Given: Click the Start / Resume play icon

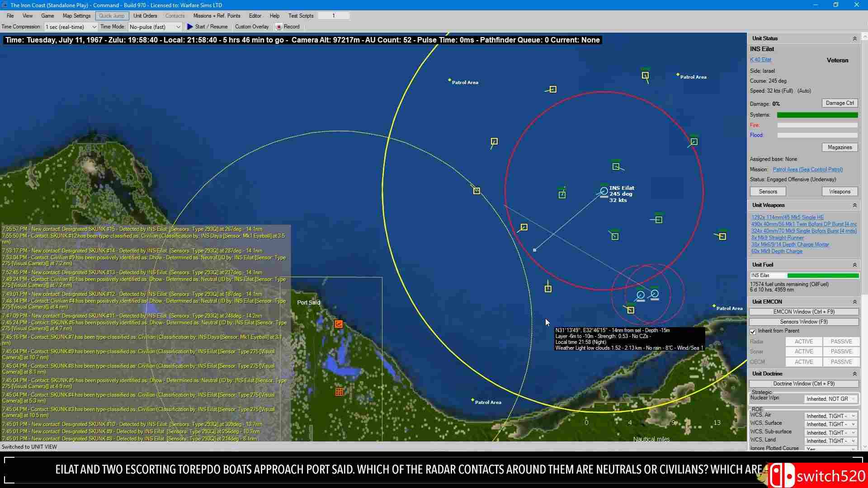Looking at the screenshot, I should pos(190,27).
